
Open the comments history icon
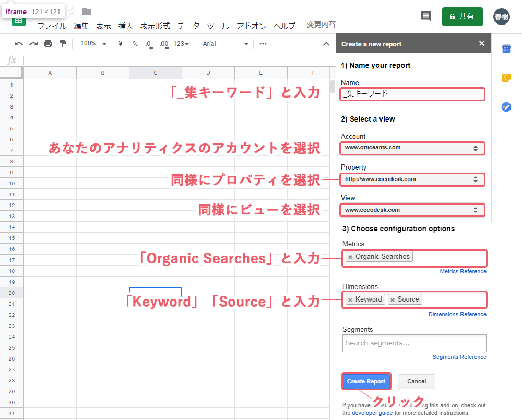coord(426,16)
